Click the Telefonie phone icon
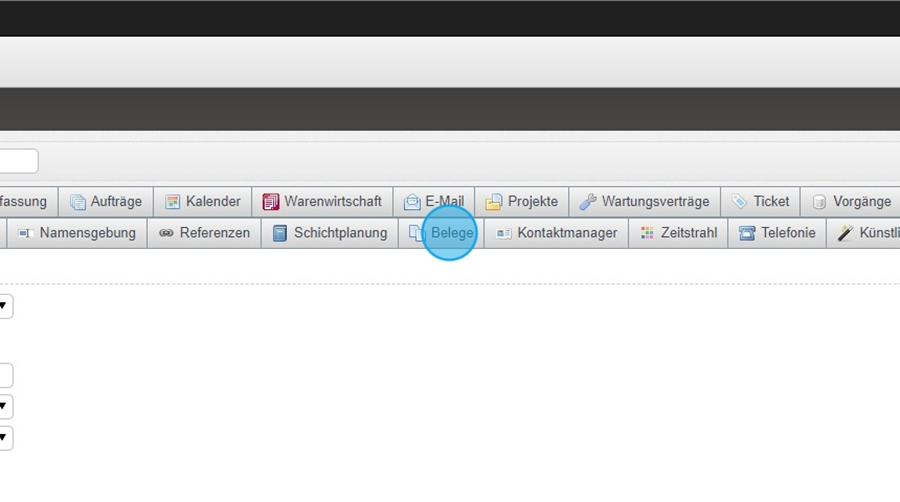 [x=747, y=233]
